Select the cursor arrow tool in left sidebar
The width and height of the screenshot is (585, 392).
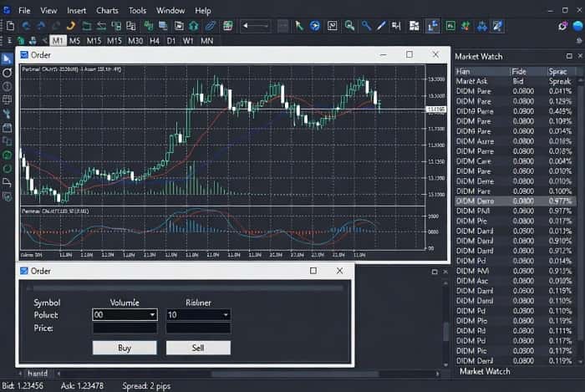coord(8,59)
